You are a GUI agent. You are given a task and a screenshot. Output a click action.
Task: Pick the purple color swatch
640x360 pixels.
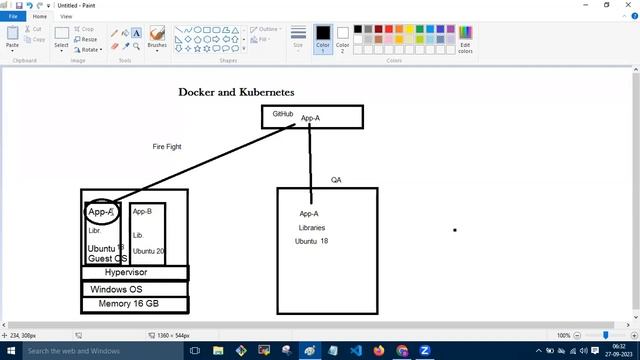pos(451,29)
